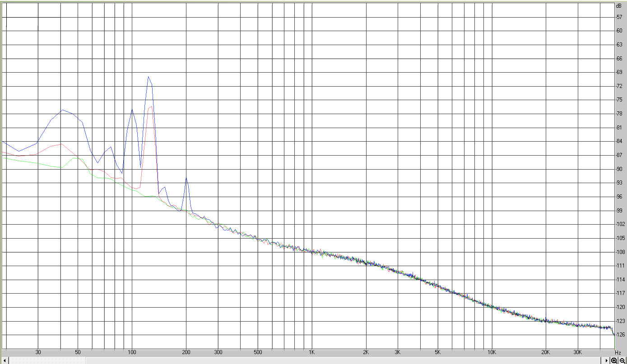Image resolution: width=627 pixels, height=364 pixels.
Task: Select the -90 dB axis label
Action: point(619,169)
